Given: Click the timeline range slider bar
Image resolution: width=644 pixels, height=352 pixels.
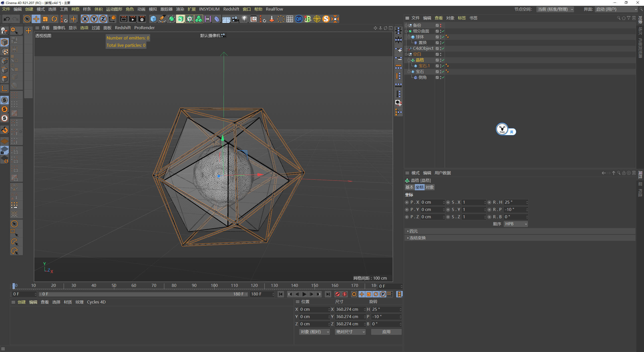Looking at the screenshot, I should (x=143, y=294).
